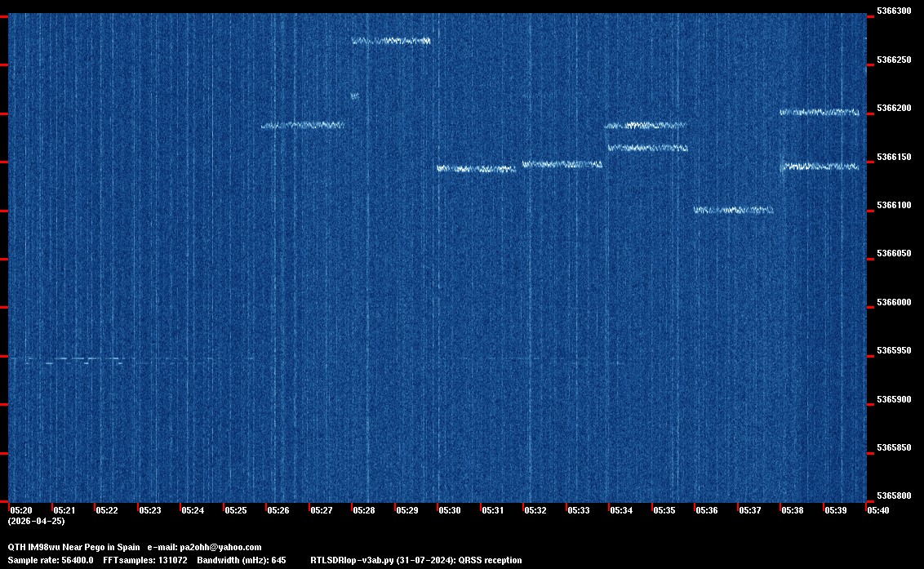Click the 5366300 frequency scale label
The width and height of the screenshot is (924, 569).
tap(893, 11)
